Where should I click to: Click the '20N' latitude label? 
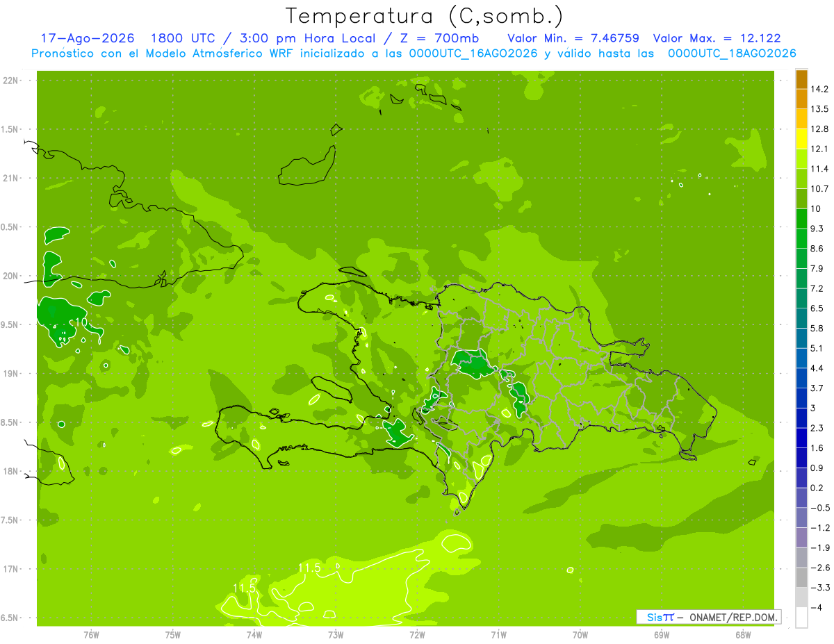pos(12,276)
